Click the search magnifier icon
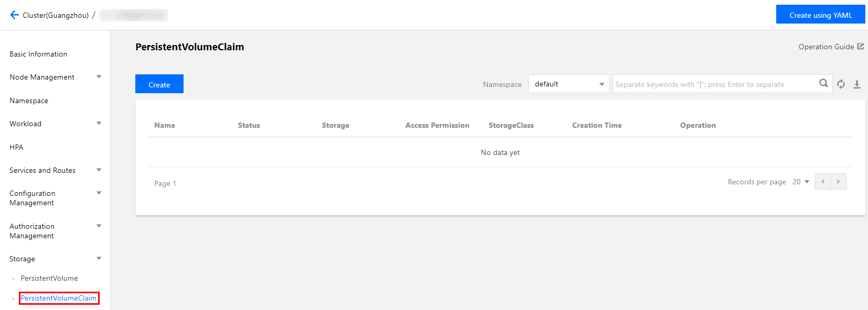The width and height of the screenshot is (868, 310). pyautogui.click(x=823, y=83)
